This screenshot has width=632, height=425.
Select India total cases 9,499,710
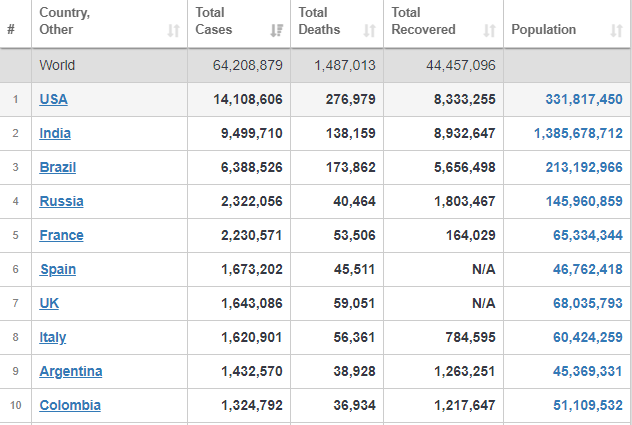252,133
